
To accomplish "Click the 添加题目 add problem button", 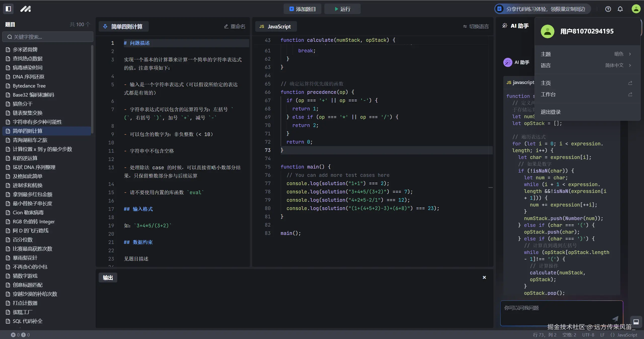I will pos(302,9).
